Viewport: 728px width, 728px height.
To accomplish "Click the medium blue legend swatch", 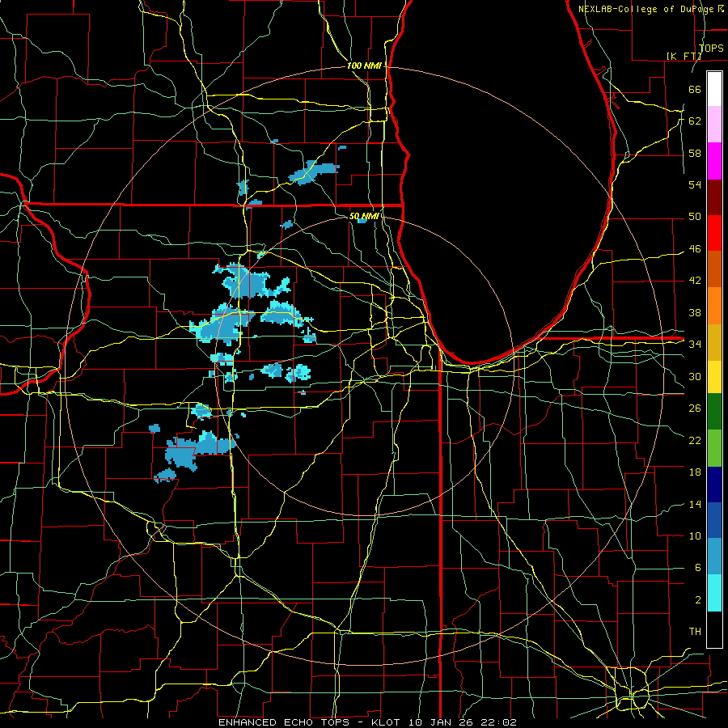I will [x=714, y=520].
